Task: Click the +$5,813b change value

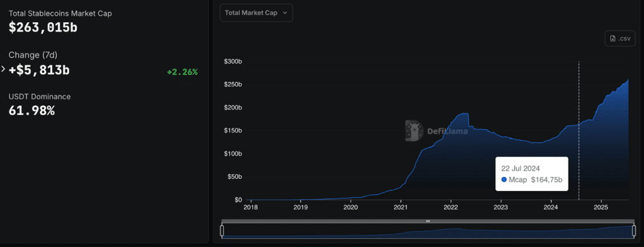Action: (39, 71)
